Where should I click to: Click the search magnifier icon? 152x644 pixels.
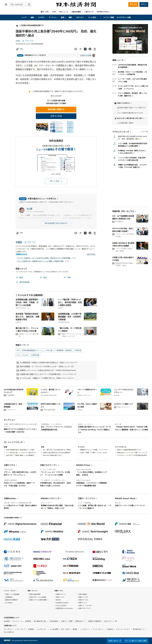click(x=29, y=4)
